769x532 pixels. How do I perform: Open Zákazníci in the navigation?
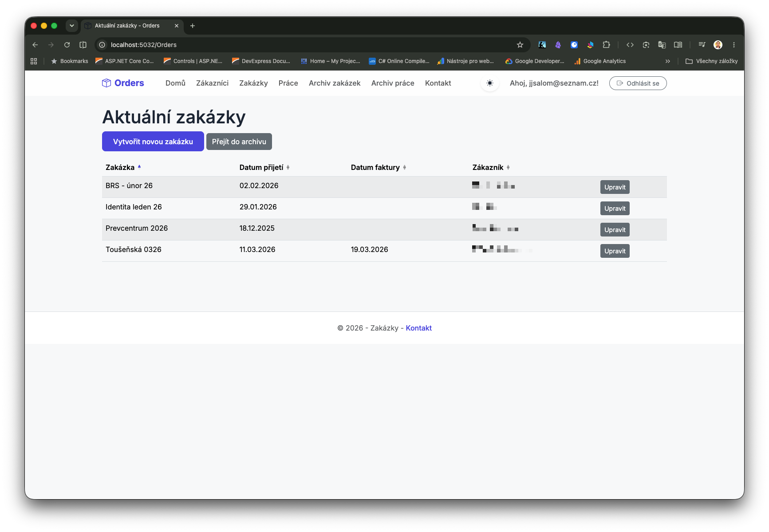213,83
